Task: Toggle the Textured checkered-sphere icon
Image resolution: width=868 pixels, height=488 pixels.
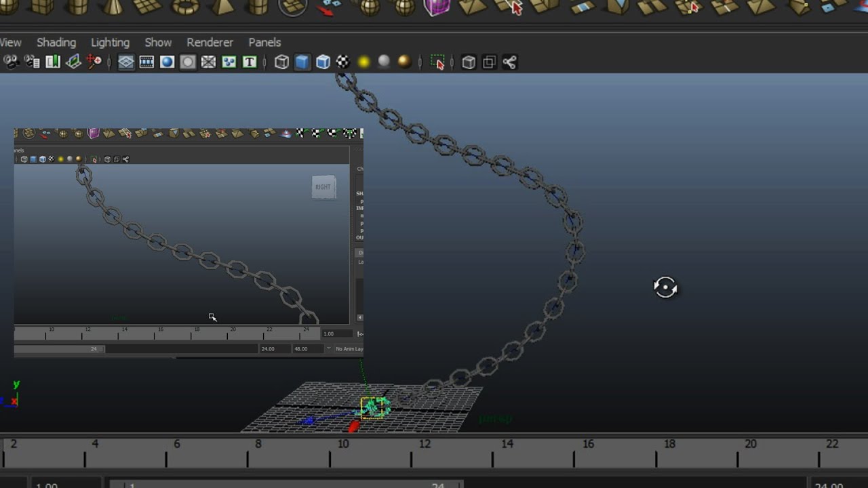Action: (343, 62)
